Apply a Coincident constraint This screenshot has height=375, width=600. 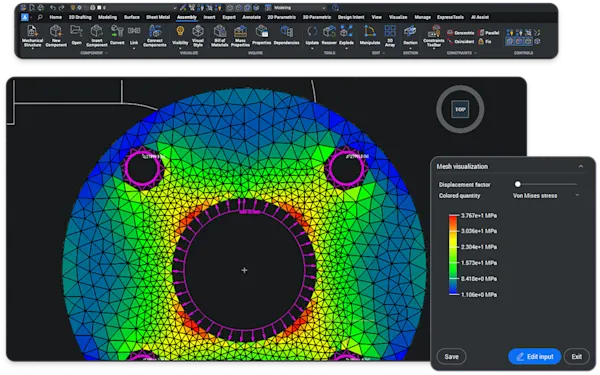point(461,41)
